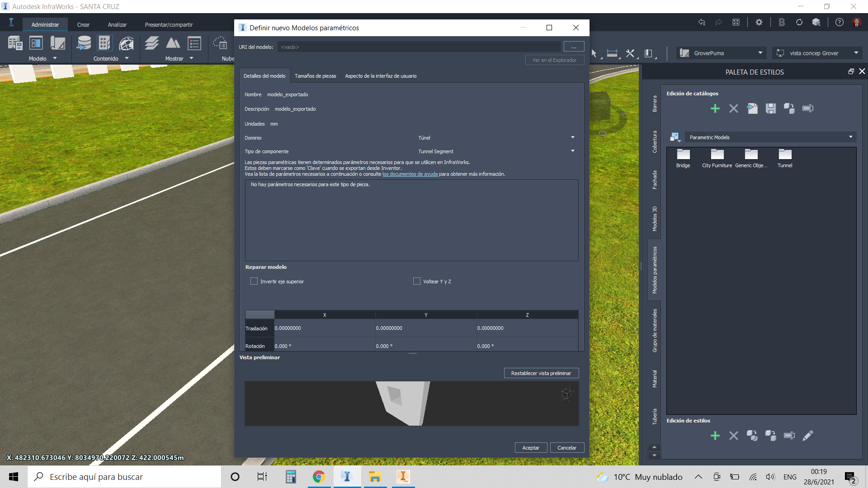Click the surface layers icon in Mostrar group

pyautogui.click(x=152, y=43)
